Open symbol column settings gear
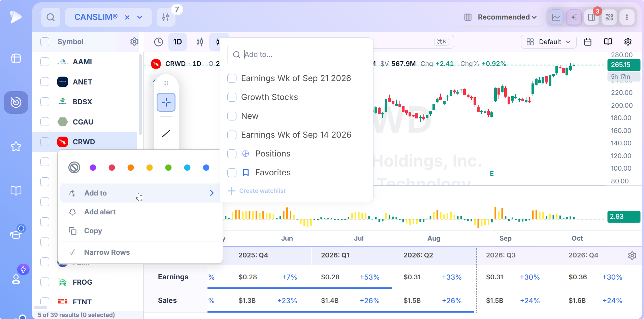The height and width of the screenshot is (319, 644). [x=134, y=41]
